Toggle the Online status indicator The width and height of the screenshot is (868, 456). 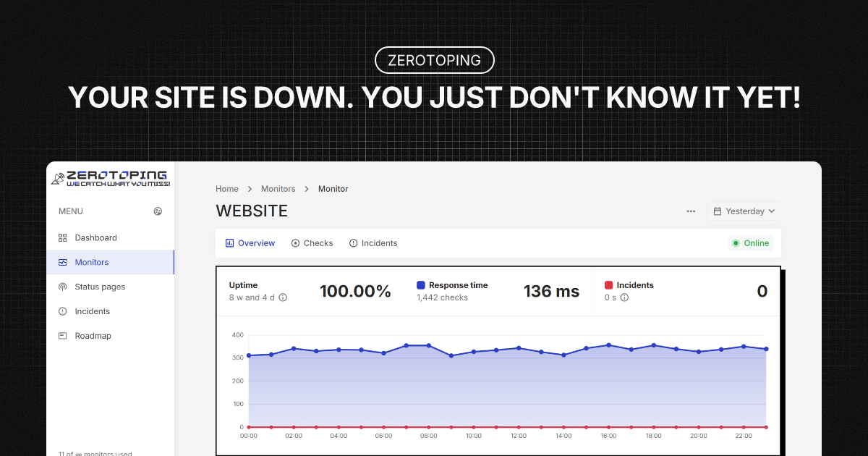(750, 243)
